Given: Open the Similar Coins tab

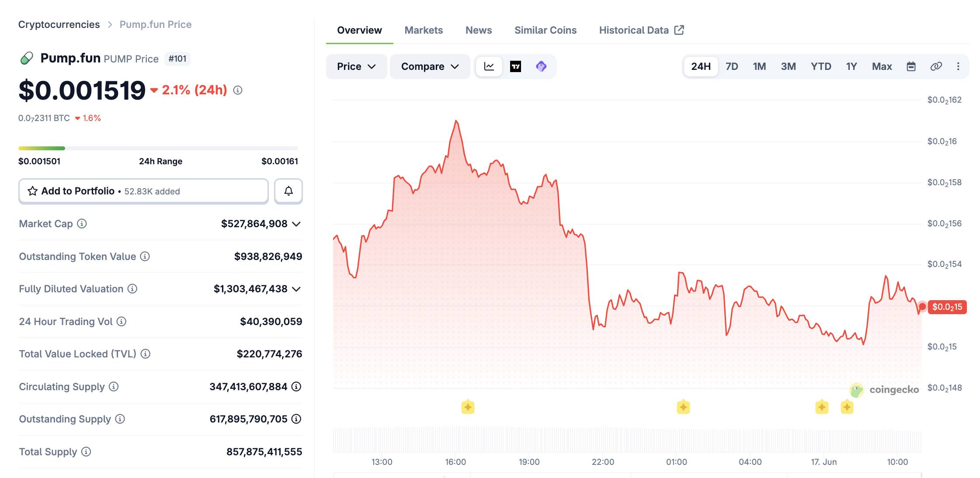Looking at the screenshot, I should (546, 30).
